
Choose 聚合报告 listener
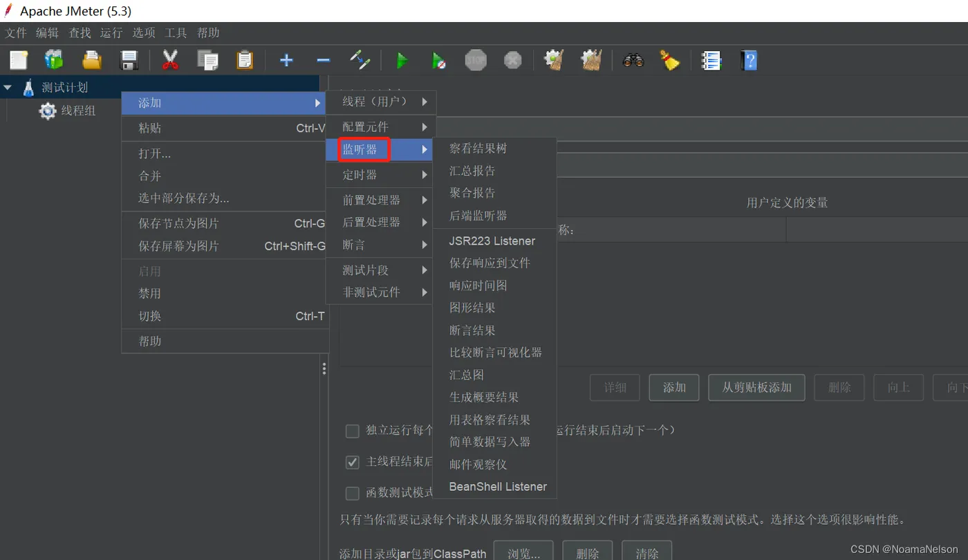pos(494,193)
